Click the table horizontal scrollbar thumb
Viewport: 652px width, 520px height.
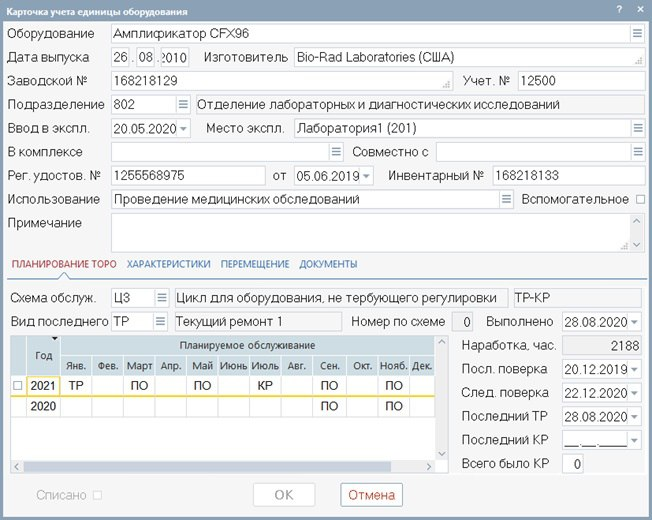[207, 467]
